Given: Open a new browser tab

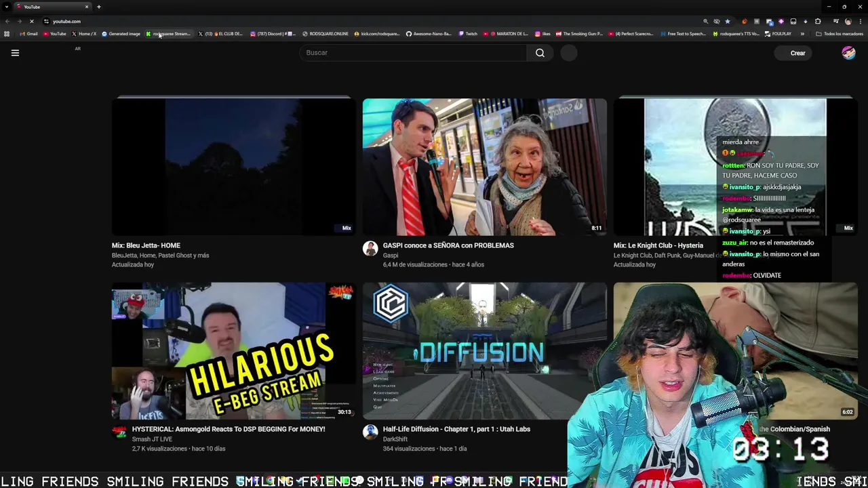Looking at the screenshot, I should coord(98,7).
